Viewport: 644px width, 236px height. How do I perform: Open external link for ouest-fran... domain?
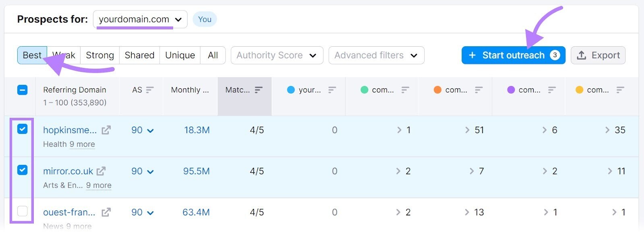pos(106,212)
